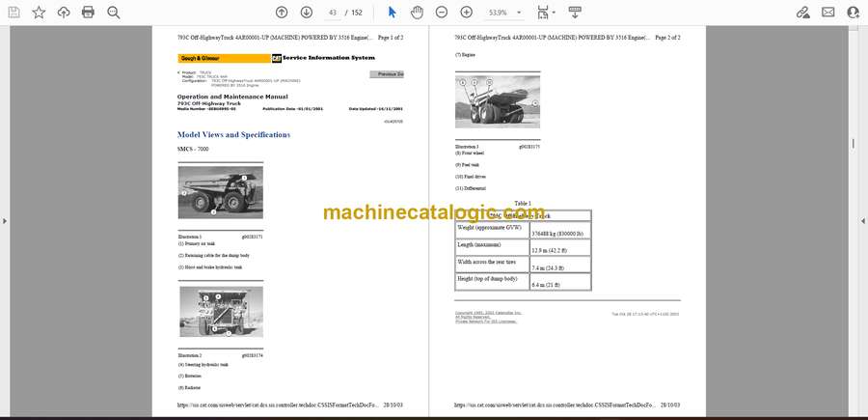Click the add person share icon
Screen dimensions: 868x420
[854, 13]
